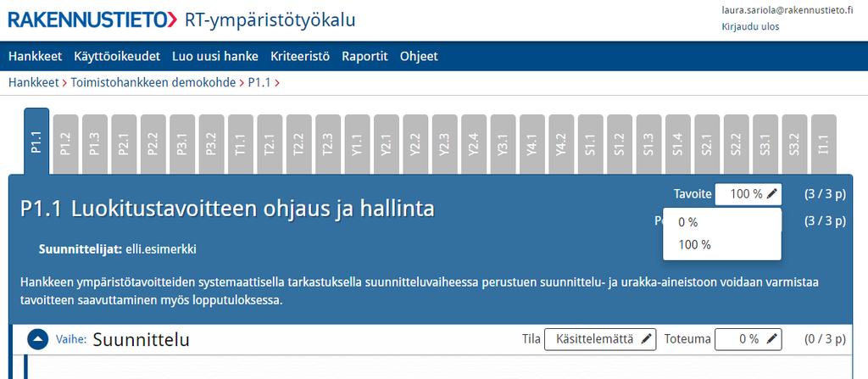The height and width of the screenshot is (379, 868).
Task: Click the pencil icon in the Toteuma field
Action: (773, 339)
